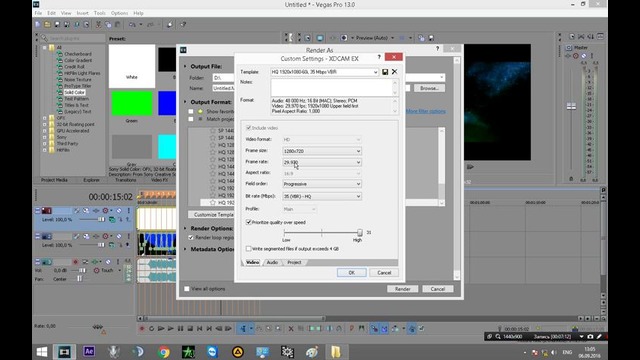Switch to the Project tab in Custom Settings

(294, 262)
